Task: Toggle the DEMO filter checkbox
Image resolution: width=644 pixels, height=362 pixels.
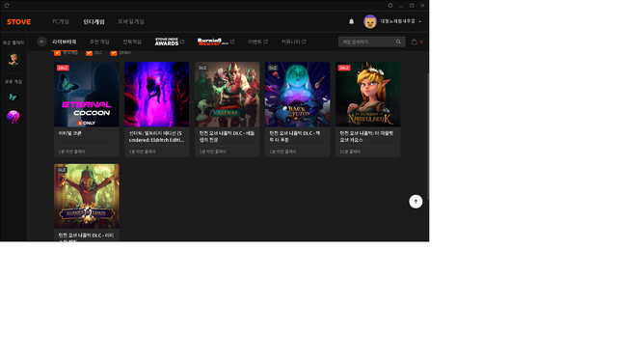Action: pos(114,53)
